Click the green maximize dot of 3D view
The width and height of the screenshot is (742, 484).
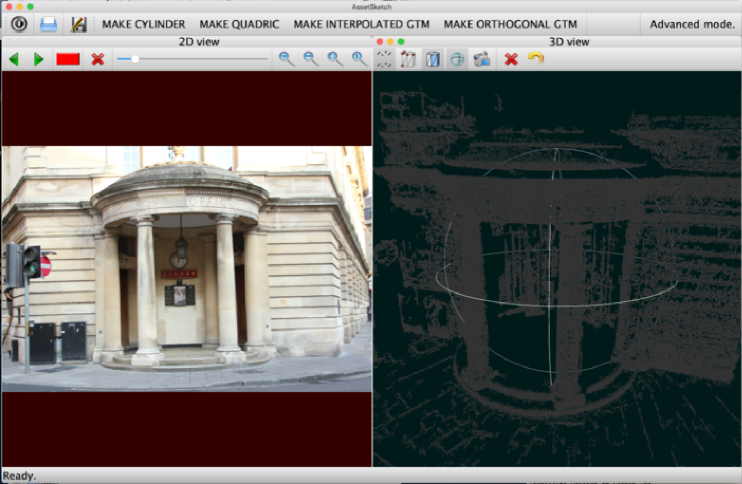pos(401,42)
